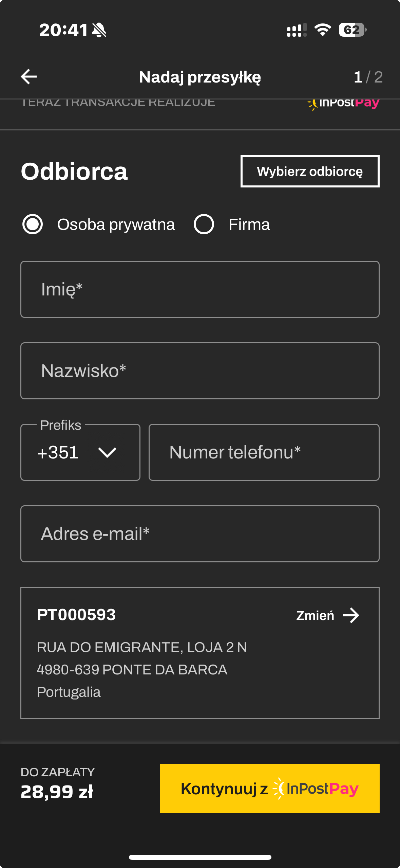Tap the back arrow icon
400x868 pixels.
coord(29,77)
